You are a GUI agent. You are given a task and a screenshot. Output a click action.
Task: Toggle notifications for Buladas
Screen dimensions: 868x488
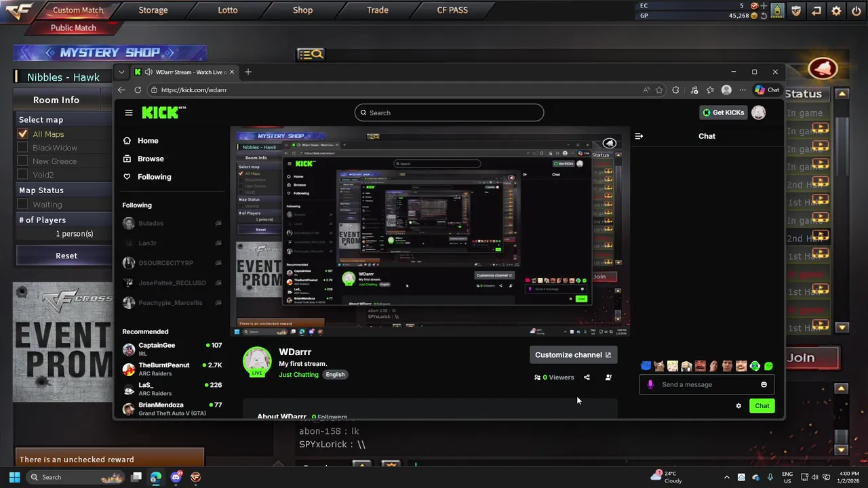click(218, 223)
